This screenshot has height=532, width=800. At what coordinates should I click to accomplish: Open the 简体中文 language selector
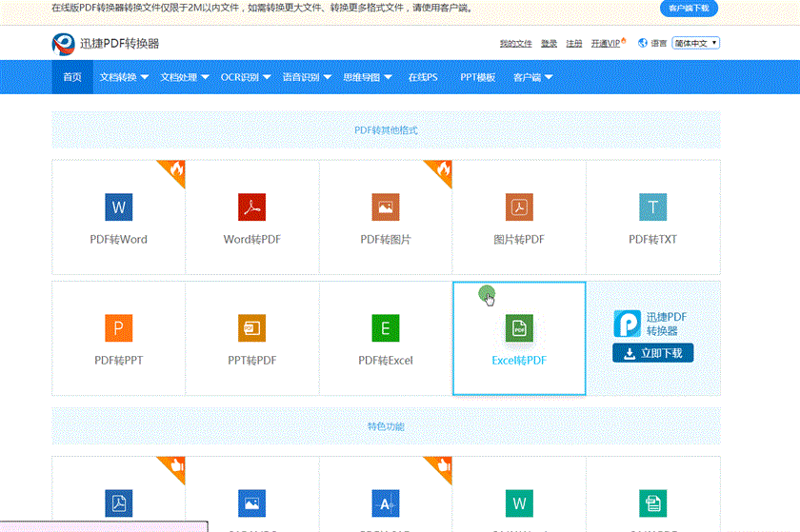(695, 43)
